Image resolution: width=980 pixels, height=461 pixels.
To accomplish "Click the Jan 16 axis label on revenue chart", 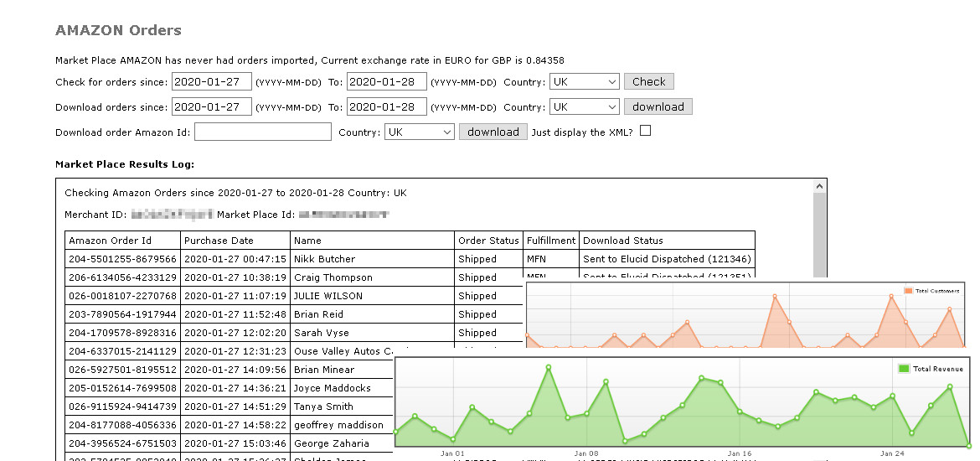I will pyautogui.click(x=740, y=453).
